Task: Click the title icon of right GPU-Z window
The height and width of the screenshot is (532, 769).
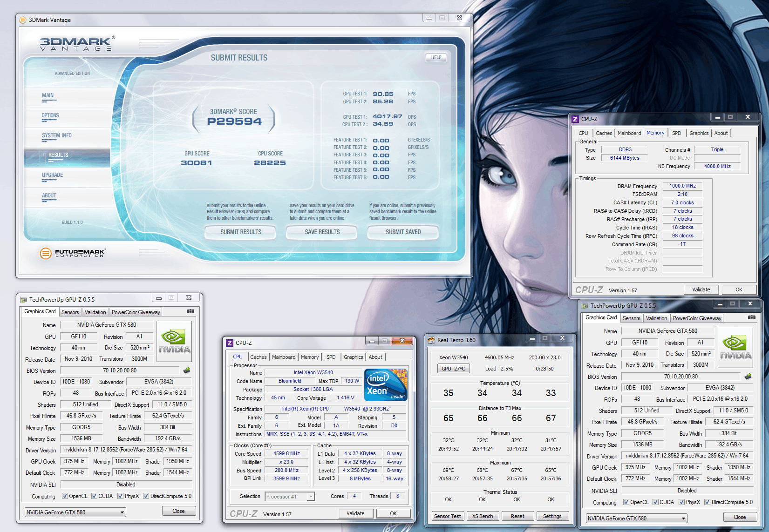Action: pyautogui.click(x=585, y=305)
